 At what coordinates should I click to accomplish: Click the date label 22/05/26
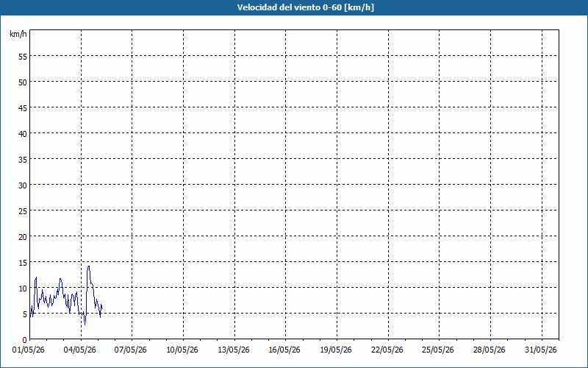click(387, 350)
